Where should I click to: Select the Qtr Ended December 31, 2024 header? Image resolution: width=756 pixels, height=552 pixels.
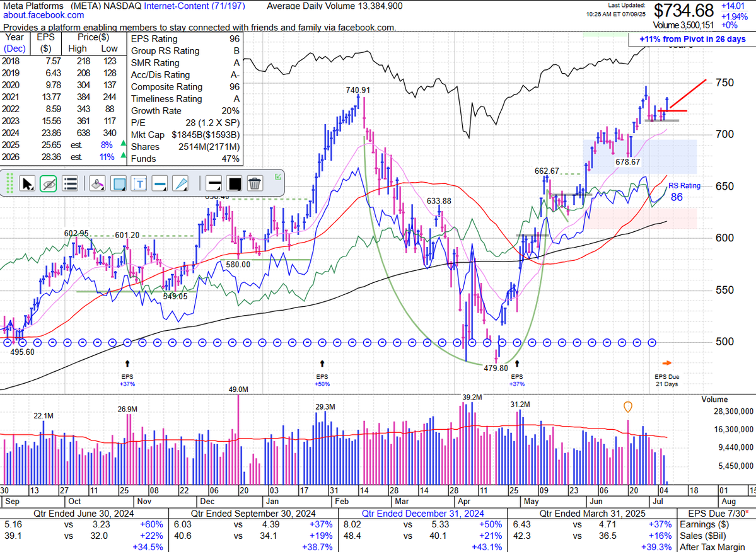[423, 514]
